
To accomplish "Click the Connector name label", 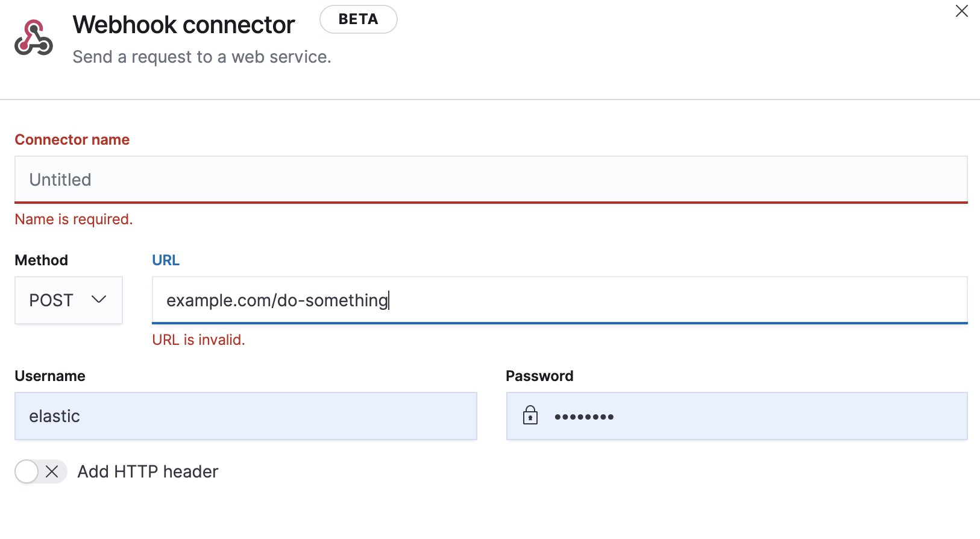I will [x=72, y=140].
